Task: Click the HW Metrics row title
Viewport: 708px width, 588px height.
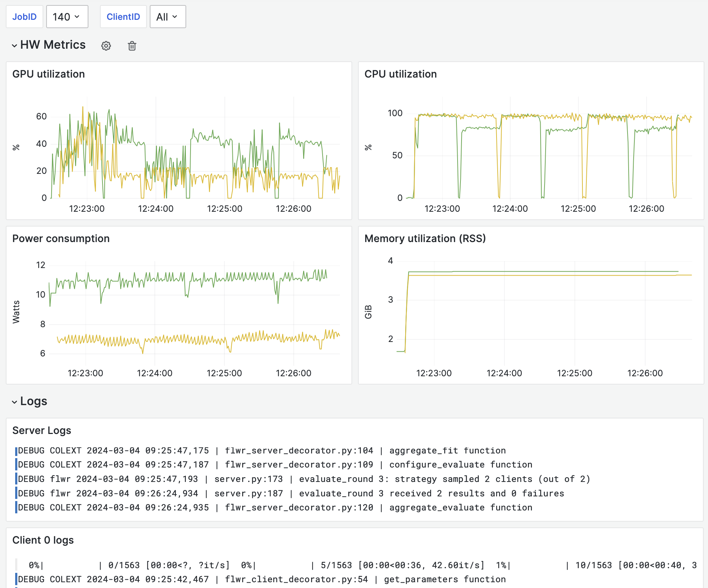Action: pos(53,45)
